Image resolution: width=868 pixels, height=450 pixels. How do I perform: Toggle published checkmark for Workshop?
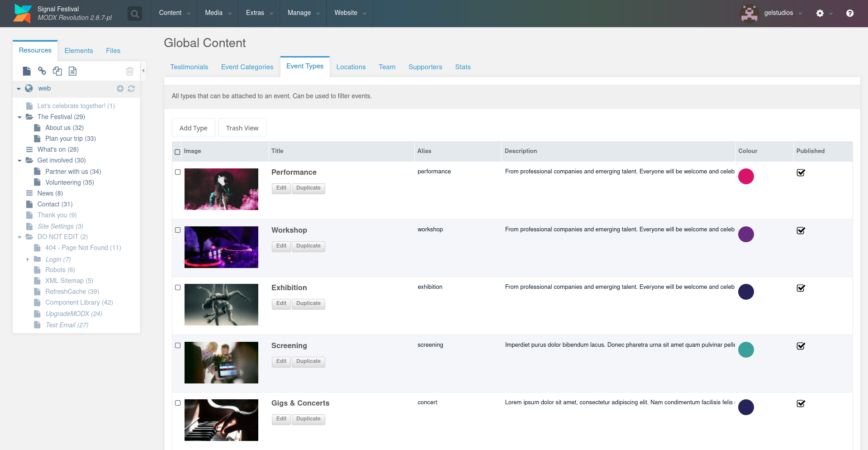[801, 230]
